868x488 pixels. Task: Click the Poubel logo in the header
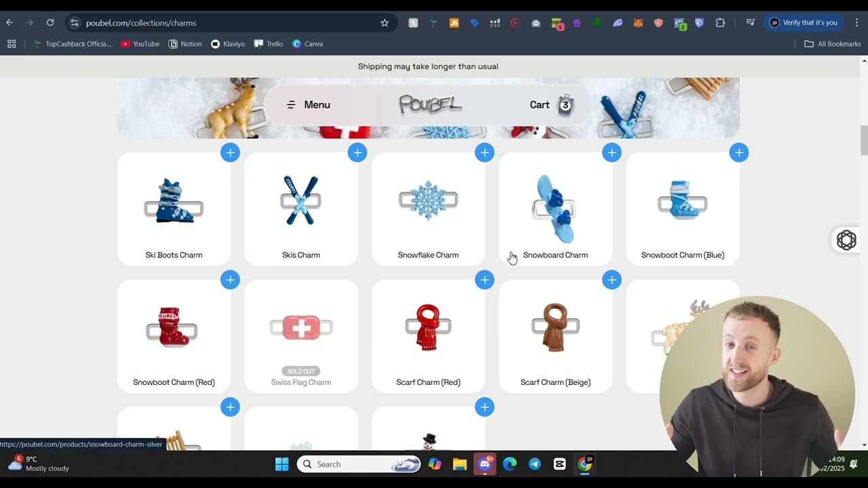pos(430,104)
